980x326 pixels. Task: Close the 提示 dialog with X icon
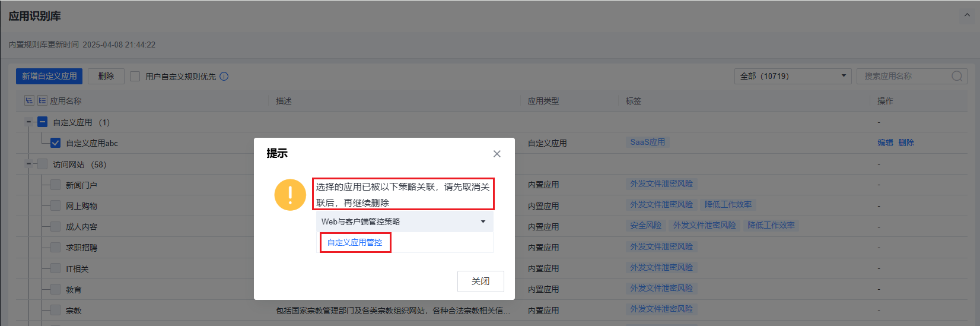click(497, 154)
